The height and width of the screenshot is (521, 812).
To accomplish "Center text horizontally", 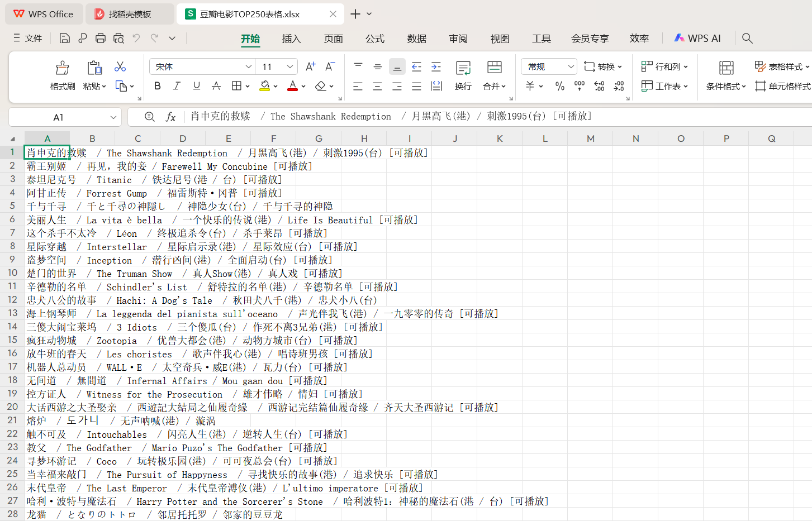I will tap(378, 86).
